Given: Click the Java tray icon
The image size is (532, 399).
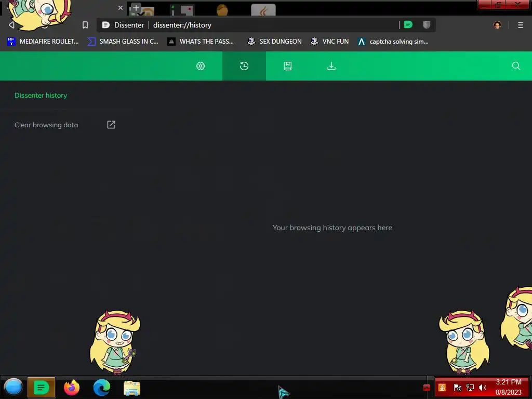Looking at the screenshot, I should [442, 388].
